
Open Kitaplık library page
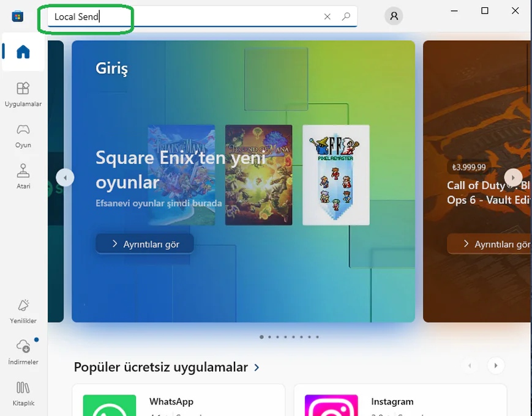point(23,393)
